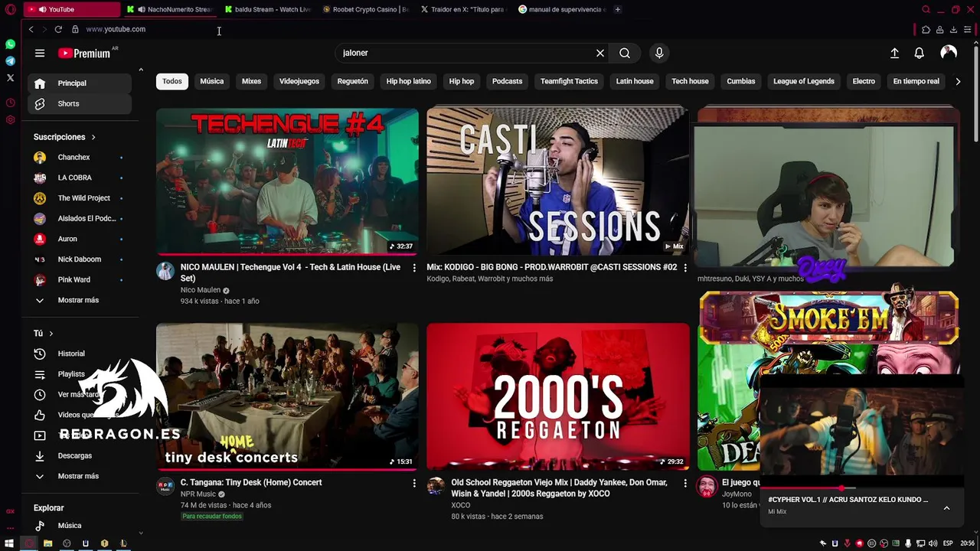Open a new tab with the plus button

point(618,9)
